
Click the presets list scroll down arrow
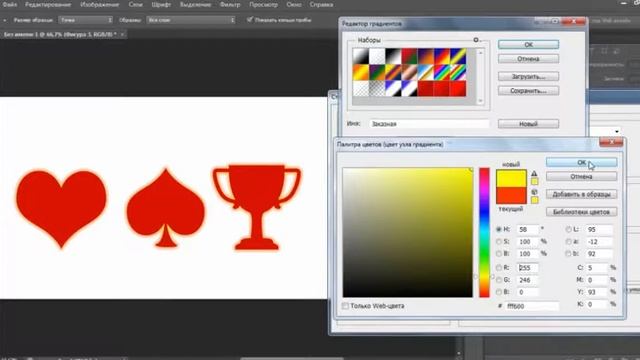pos(480,101)
